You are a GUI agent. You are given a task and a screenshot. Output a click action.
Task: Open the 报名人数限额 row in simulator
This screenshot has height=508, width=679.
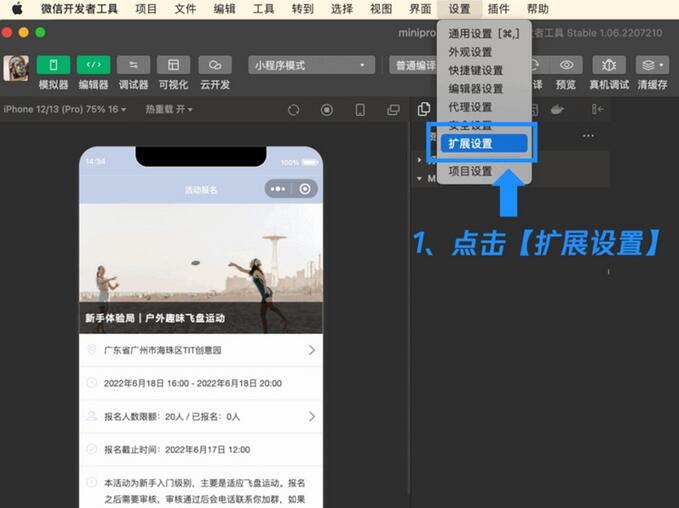(201, 416)
